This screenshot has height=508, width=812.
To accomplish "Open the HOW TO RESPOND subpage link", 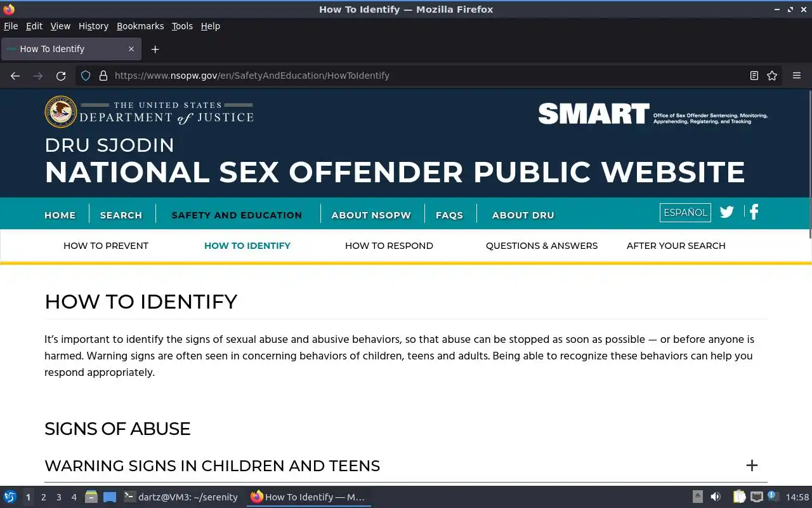I will pyautogui.click(x=389, y=246).
